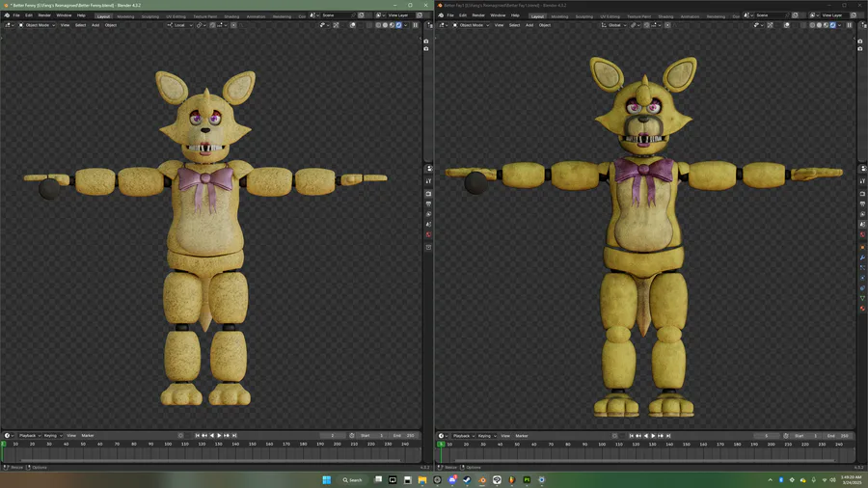Image resolution: width=868 pixels, height=488 pixels.
Task: Click green playhead in left window timeline
Action: click(x=3, y=444)
